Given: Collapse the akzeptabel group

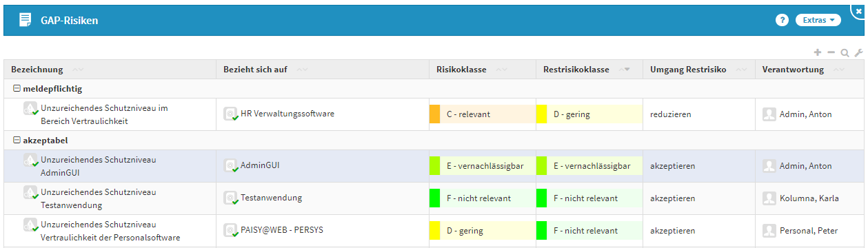Looking at the screenshot, I should pyautogui.click(x=17, y=141).
